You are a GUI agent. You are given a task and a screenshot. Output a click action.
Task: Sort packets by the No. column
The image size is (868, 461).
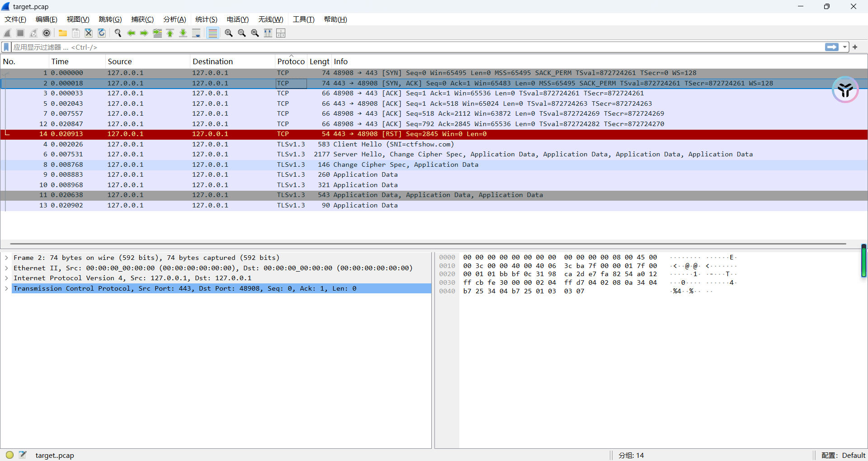(x=24, y=61)
